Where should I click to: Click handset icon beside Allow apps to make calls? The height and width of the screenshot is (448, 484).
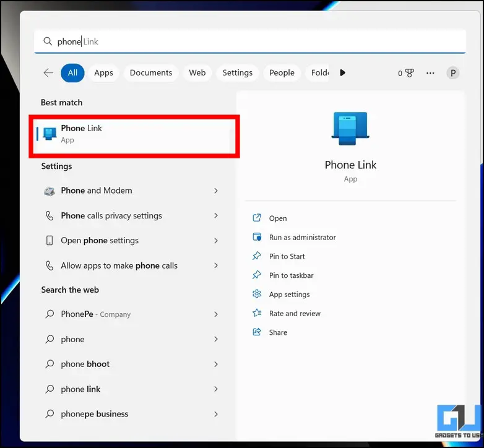click(x=50, y=265)
